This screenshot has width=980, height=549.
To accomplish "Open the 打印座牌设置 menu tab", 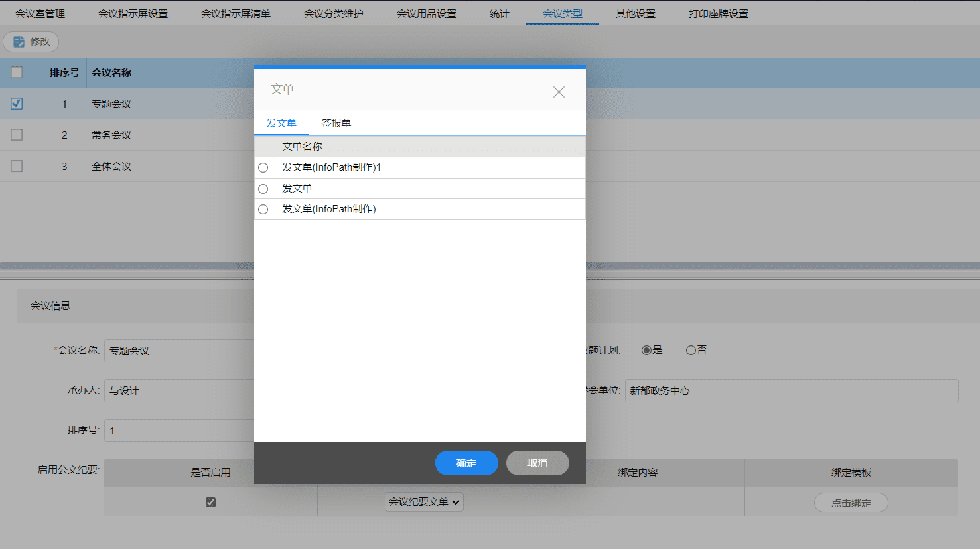I will click(719, 13).
